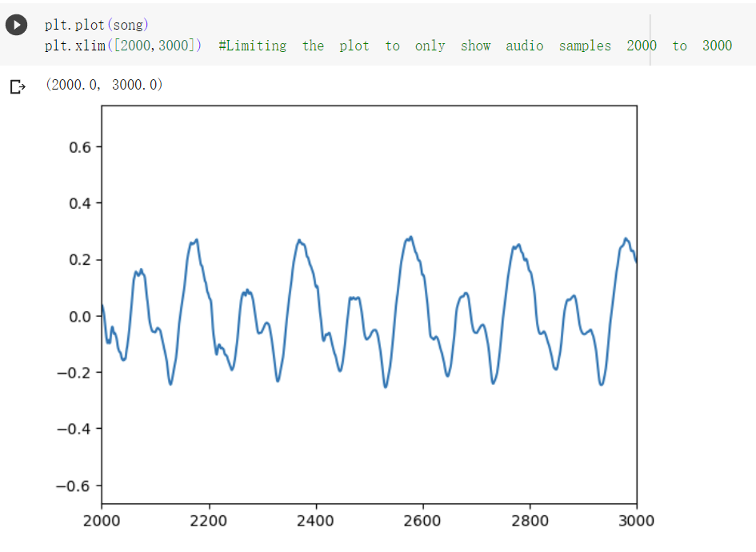The image size is (756, 552).
Task: Click the 0.6 y-axis tick label
Action: 81,147
